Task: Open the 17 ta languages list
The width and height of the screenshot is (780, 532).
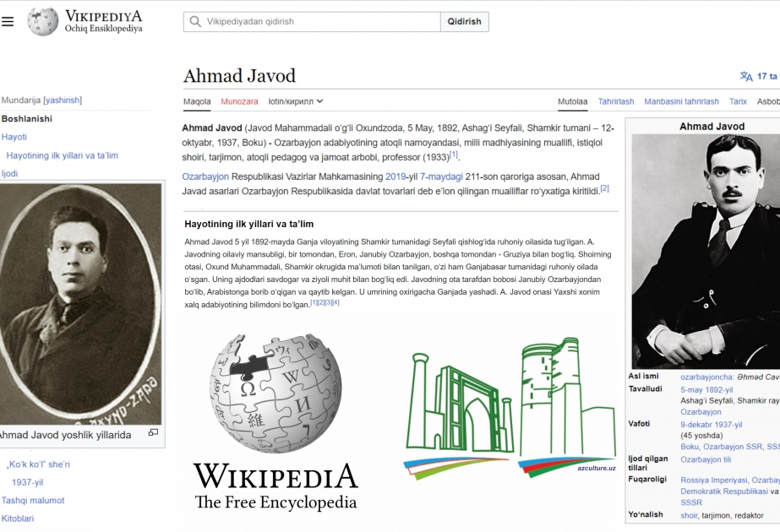Action: click(x=766, y=76)
